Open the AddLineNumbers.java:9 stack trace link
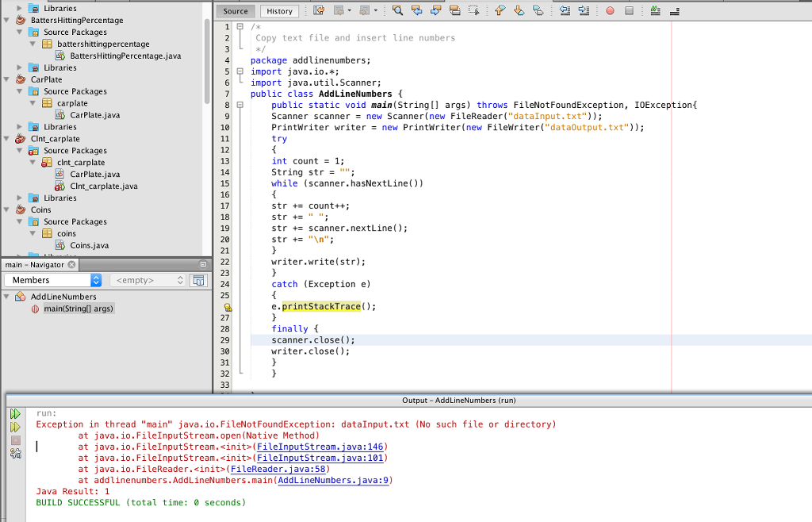The image size is (812, 522). point(333,481)
